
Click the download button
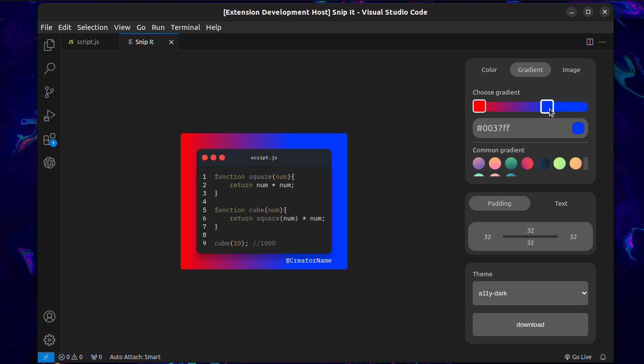[530, 324]
